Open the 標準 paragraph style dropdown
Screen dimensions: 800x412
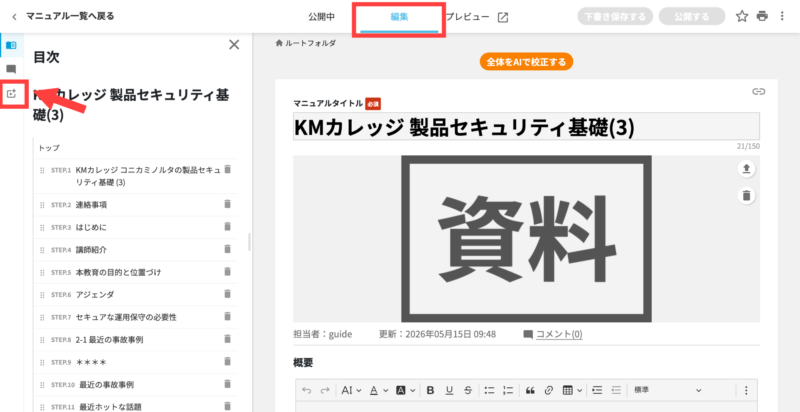pyautogui.click(x=668, y=391)
